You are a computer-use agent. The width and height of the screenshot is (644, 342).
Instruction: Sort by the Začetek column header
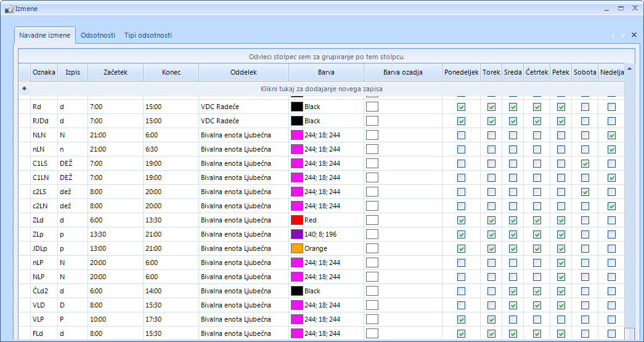click(x=115, y=72)
